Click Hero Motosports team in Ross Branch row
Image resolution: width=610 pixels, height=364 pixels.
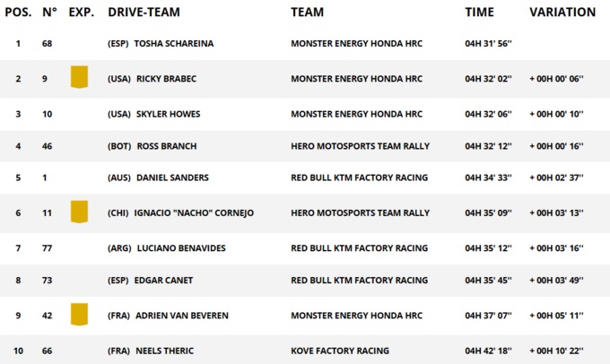pos(360,146)
